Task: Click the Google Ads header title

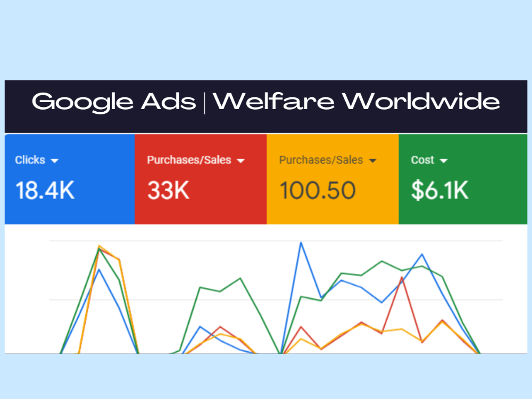Action: point(114,102)
